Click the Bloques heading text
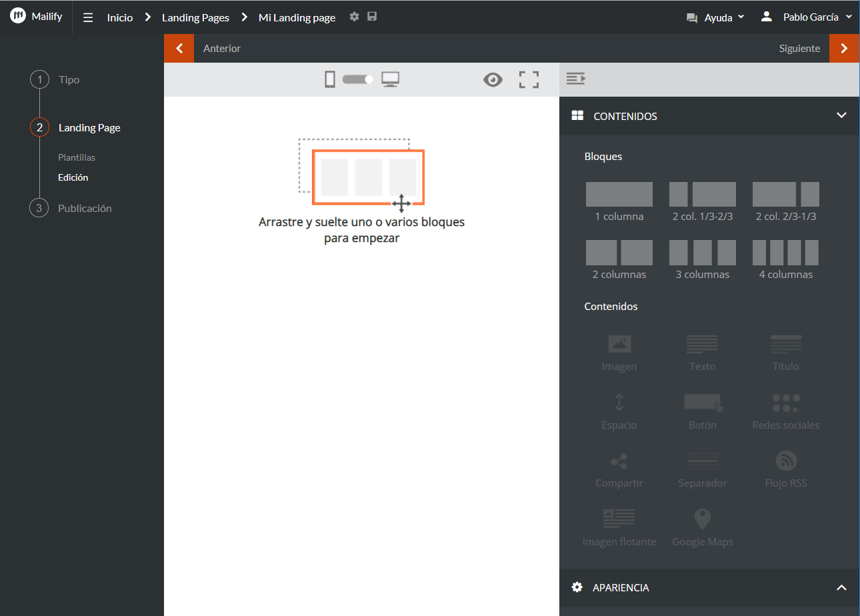The height and width of the screenshot is (616, 860). point(603,157)
